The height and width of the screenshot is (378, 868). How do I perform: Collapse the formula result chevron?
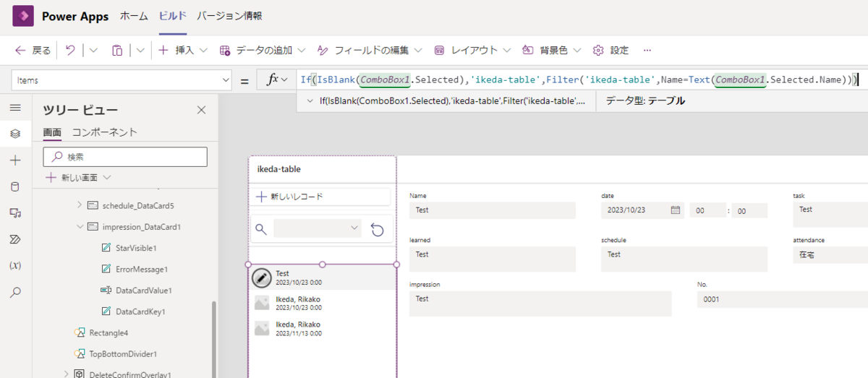(x=310, y=101)
